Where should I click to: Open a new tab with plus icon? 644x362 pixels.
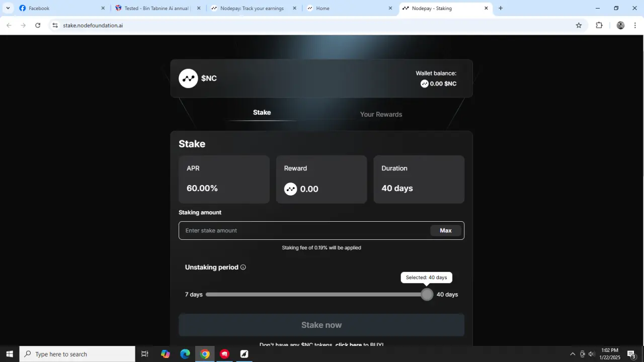[501, 8]
